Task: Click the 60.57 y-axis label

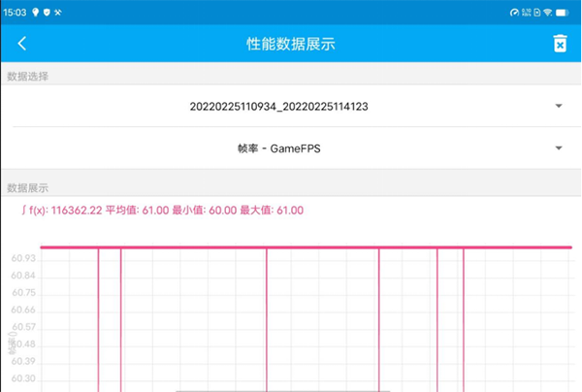Action: (x=23, y=327)
